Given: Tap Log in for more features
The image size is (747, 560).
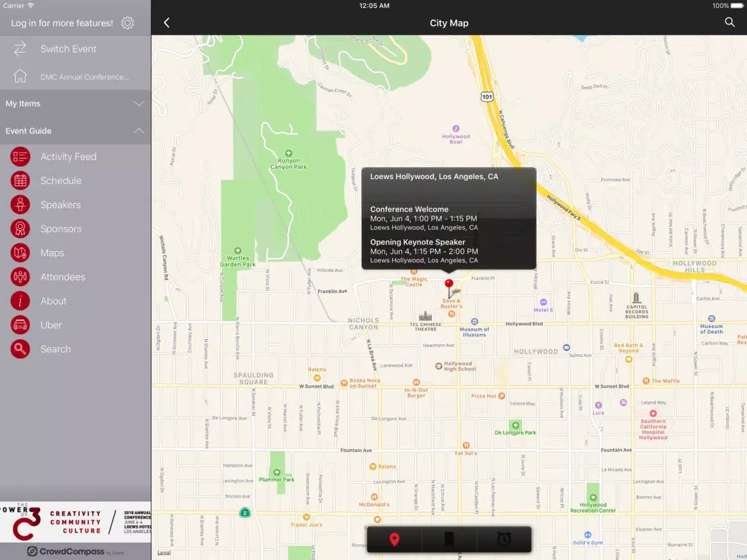Looking at the screenshot, I should [62, 23].
